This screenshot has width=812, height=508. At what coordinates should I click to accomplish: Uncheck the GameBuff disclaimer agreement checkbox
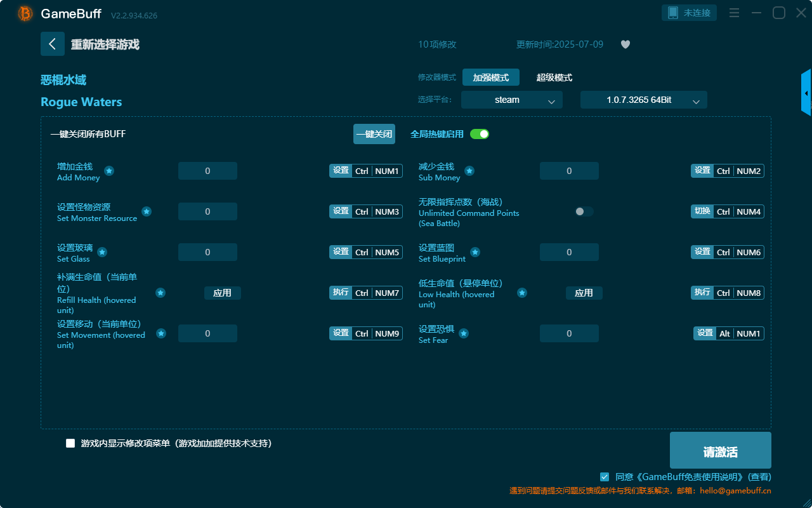[x=605, y=476]
